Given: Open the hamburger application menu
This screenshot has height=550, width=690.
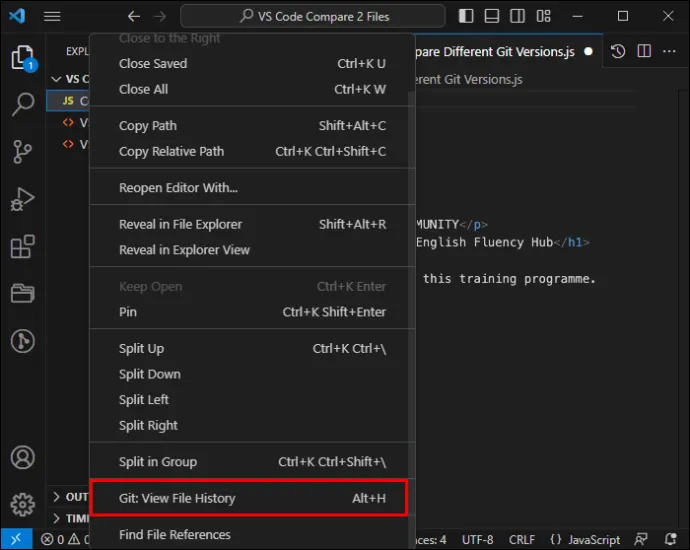Looking at the screenshot, I should (52, 16).
